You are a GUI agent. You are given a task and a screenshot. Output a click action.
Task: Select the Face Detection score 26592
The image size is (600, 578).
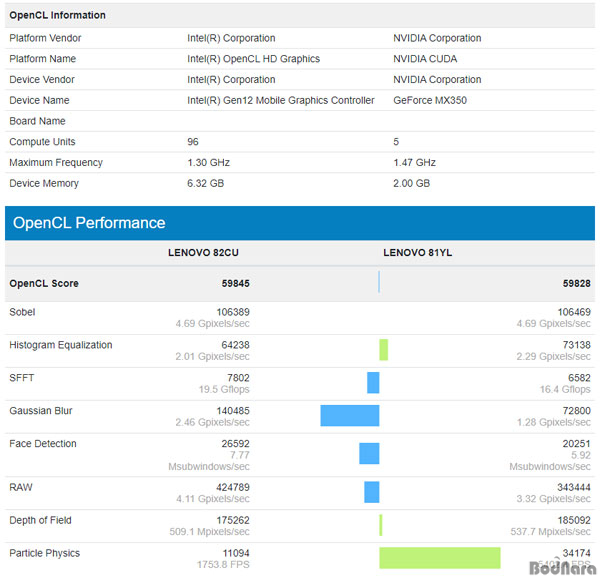pyautogui.click(x=236, y=444)
